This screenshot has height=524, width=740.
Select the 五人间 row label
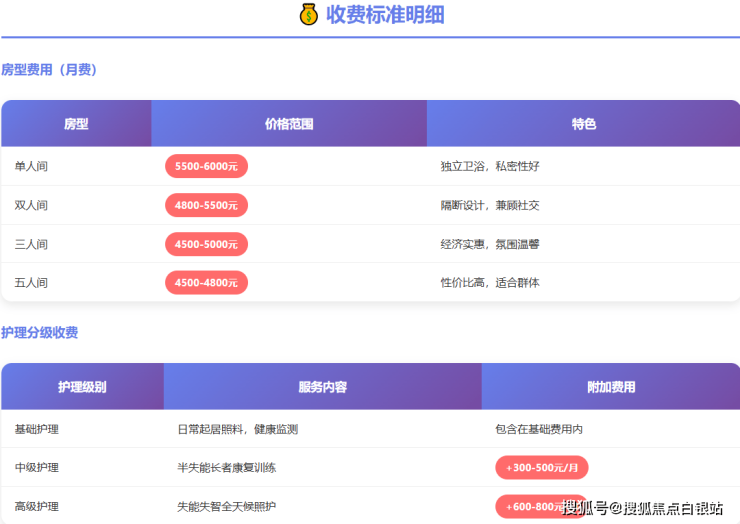(31, 283)
